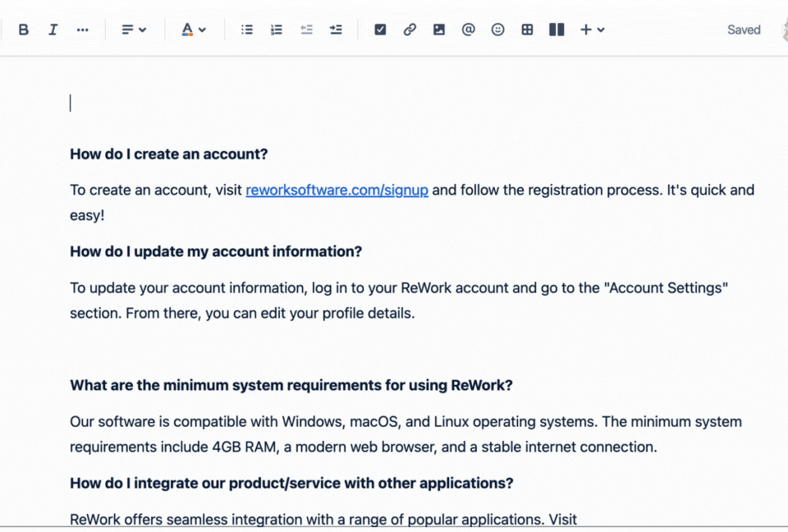Insert a numbered list
Viewport: 788px width, 532px height.
(x=277, y=29)
